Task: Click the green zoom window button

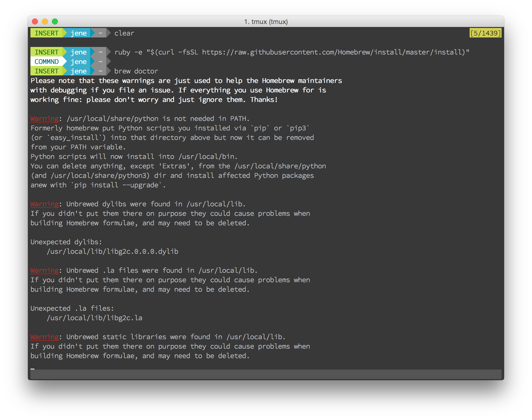Action: click(x=55, y=22)
